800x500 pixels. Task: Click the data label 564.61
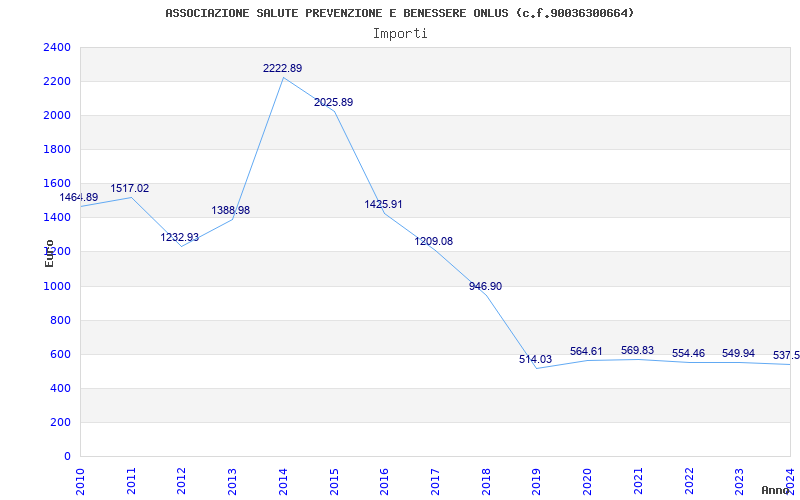586,352
